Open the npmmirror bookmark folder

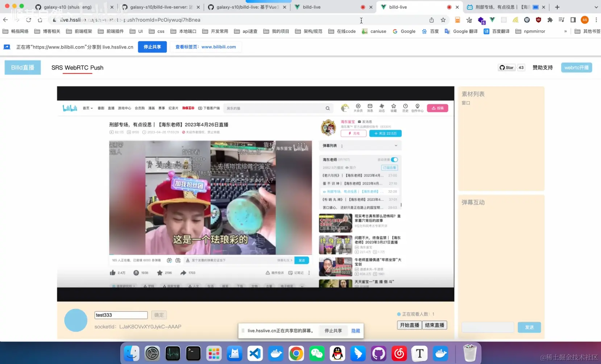(x=530, y=32)
